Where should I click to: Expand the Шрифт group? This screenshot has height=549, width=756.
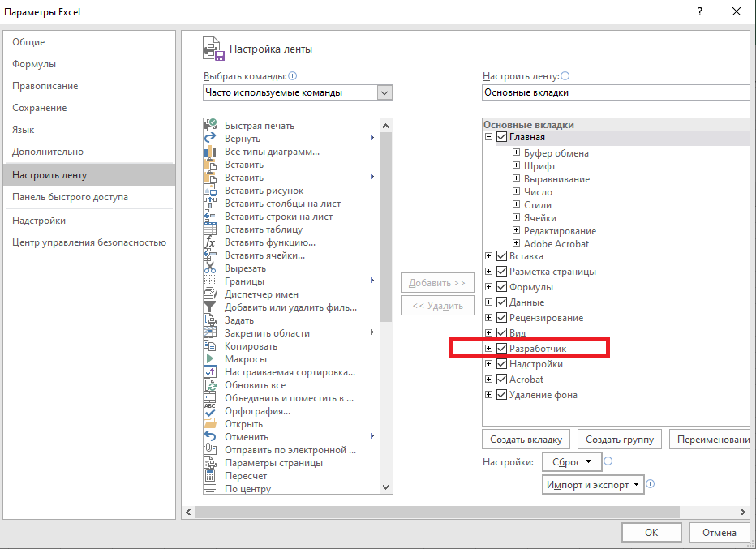[x=516, y=165]
